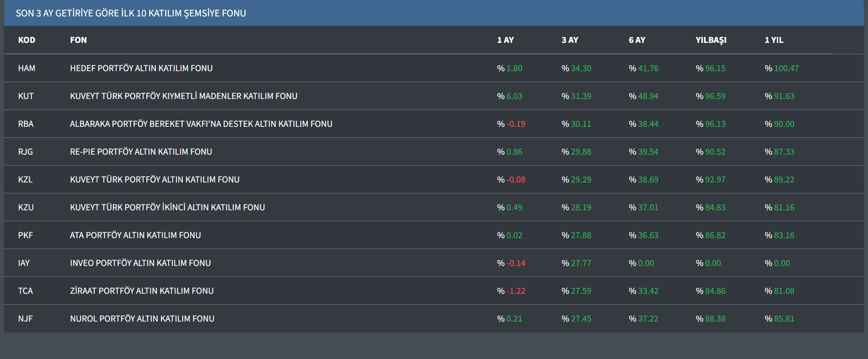The image size is (868, 359).
Task: Click the 1 YIL column header
Action: [x=774, y=40]
